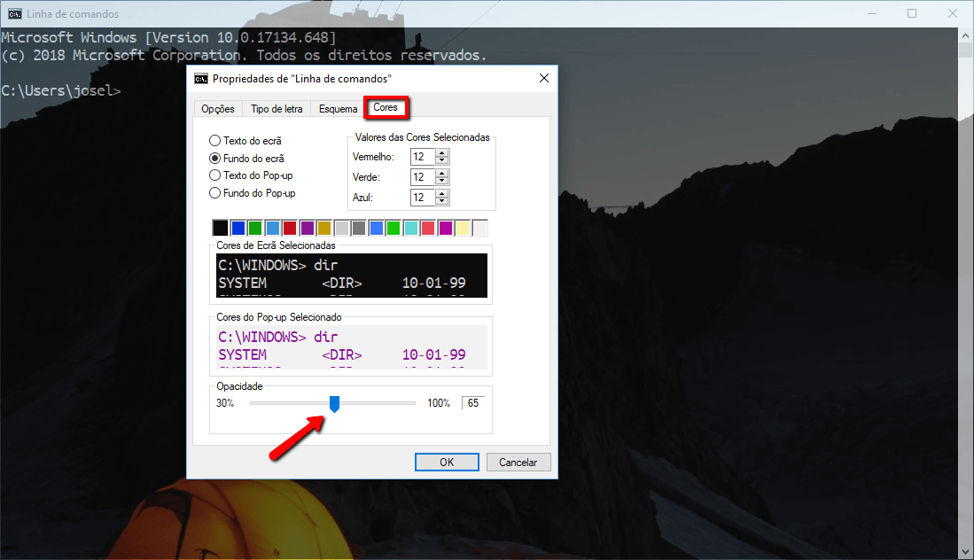Select 'Fundo do Pop-up' radio option
Screen dimensions: 974x560
(x=214, y=193)
